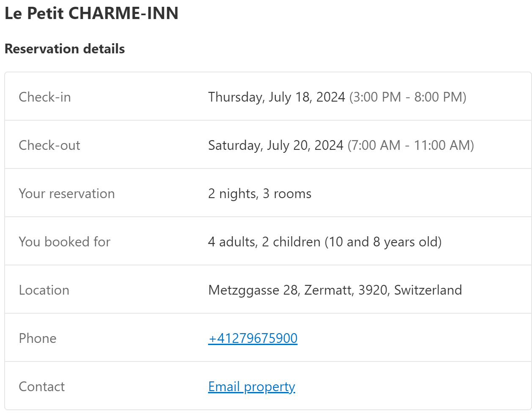This screenshot has height=414, width=532.
Task: Click the 3:00 PM - 8:00 PM check-in time
Action: click(x=408, y=97)
